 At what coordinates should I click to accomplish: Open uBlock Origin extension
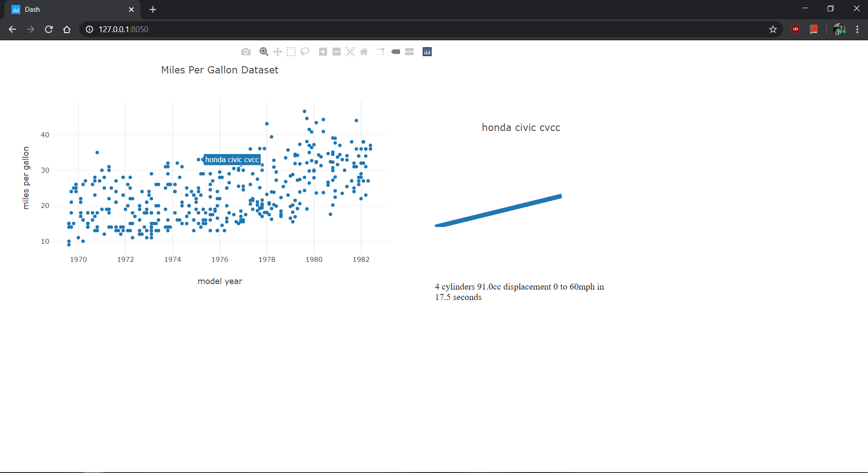796,29
